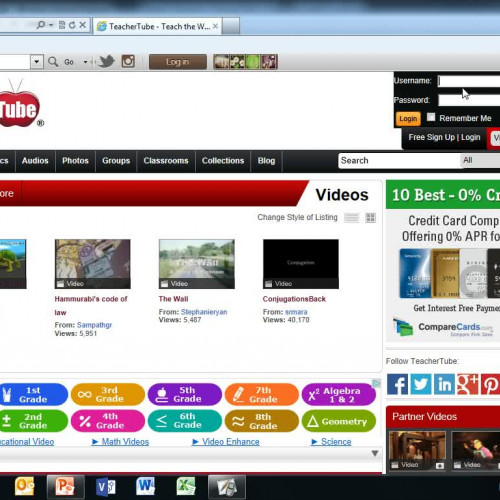This screenshot has width=500, height=500.
Task: Click the magnifier search icon in toolbar
Action: click(53, 62)
